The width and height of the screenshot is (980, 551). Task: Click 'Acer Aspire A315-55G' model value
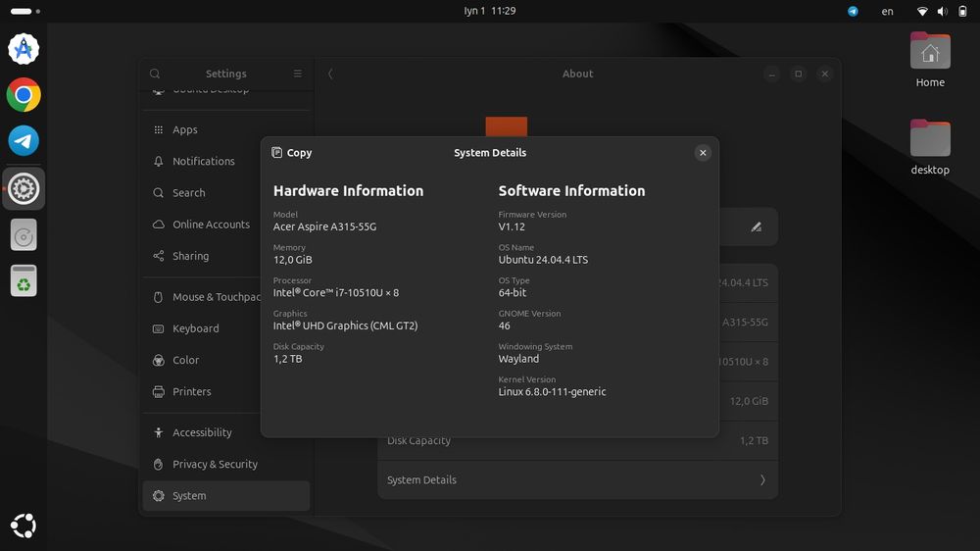point(324,226)
